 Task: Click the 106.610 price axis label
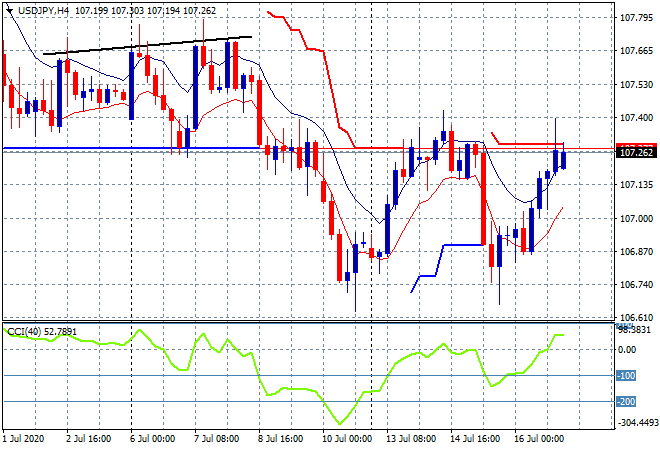[x=636, y=318]
